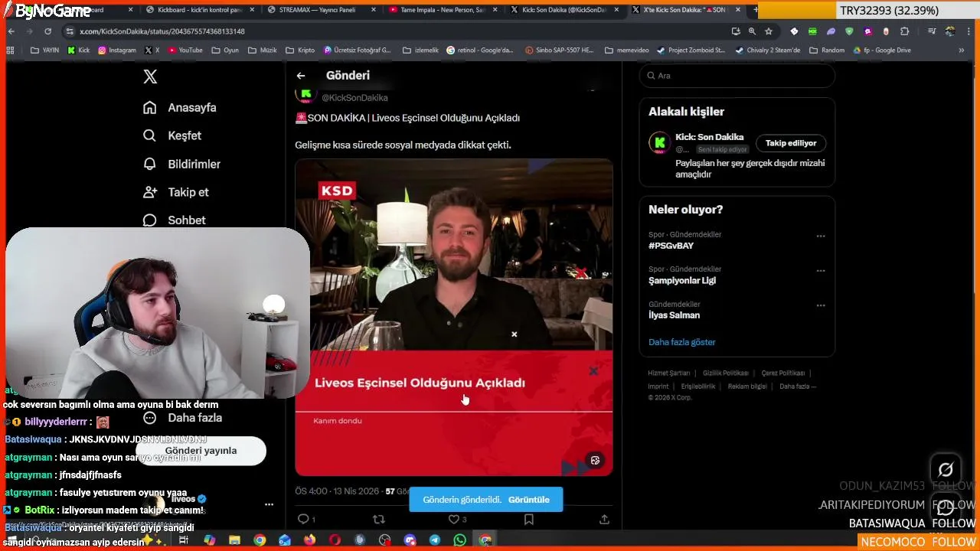Show more bookmarks chevron
This screenshot has height=551, width=980.
click(x=962, y=51)
